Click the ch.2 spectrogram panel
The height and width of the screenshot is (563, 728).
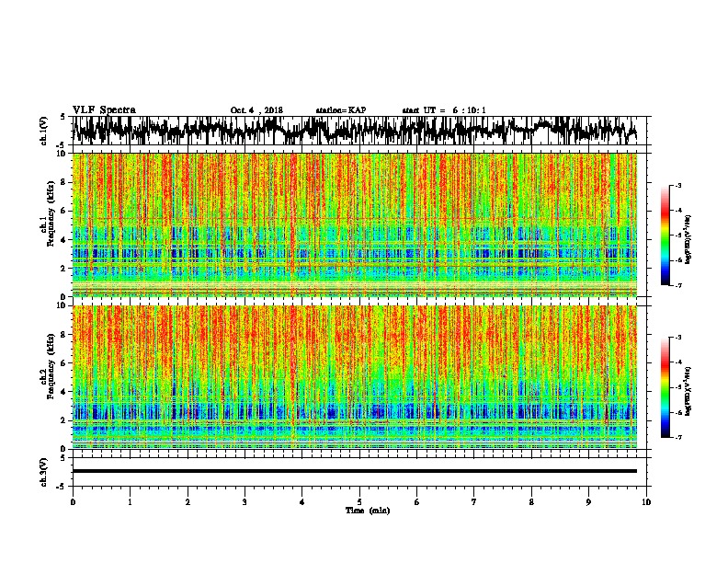(x=355, y=377)
